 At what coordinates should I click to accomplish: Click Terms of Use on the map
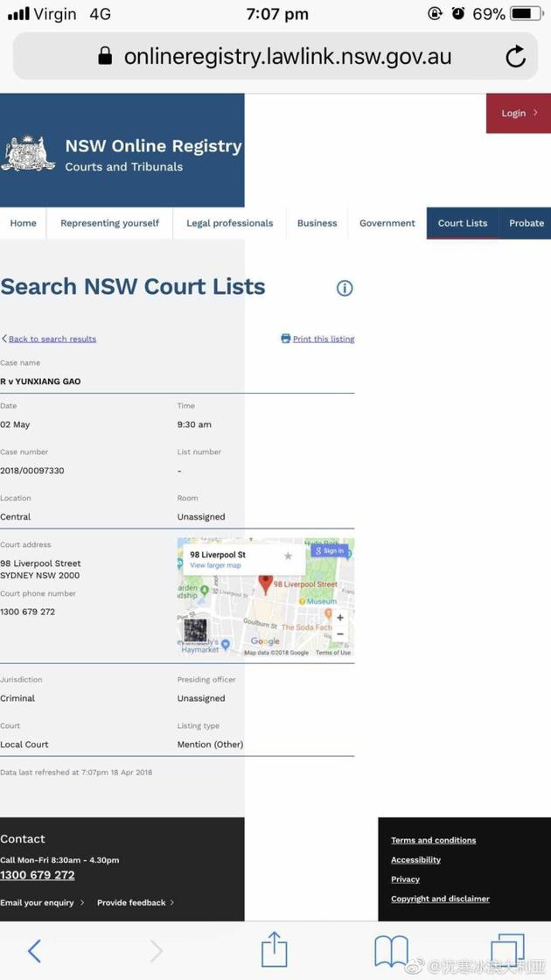coord(333,653)
